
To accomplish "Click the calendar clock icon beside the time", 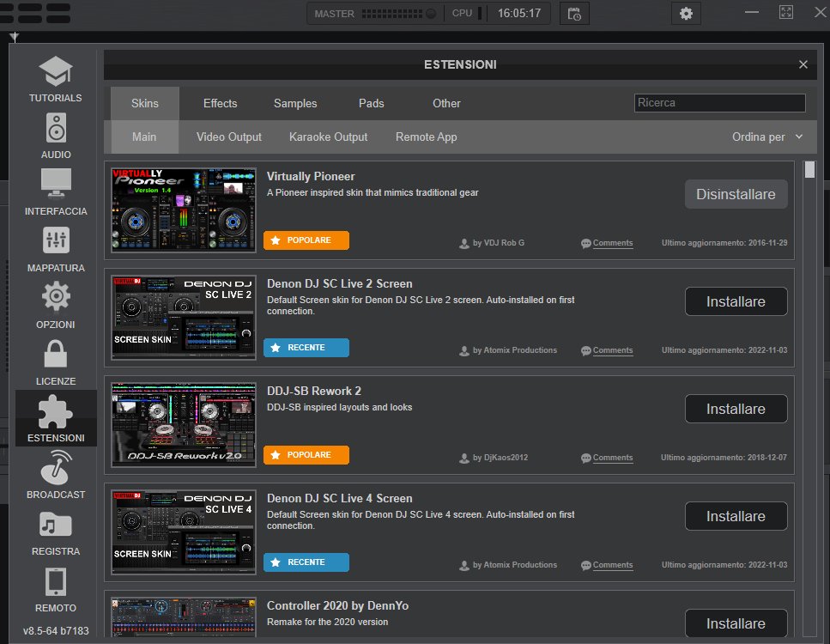I will click(x=574, y=13).
